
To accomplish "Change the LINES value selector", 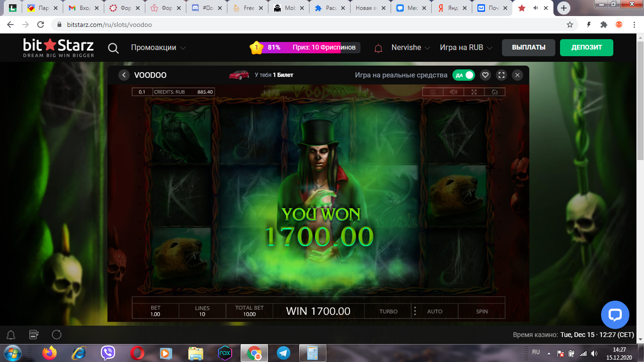I will (202, 311).
